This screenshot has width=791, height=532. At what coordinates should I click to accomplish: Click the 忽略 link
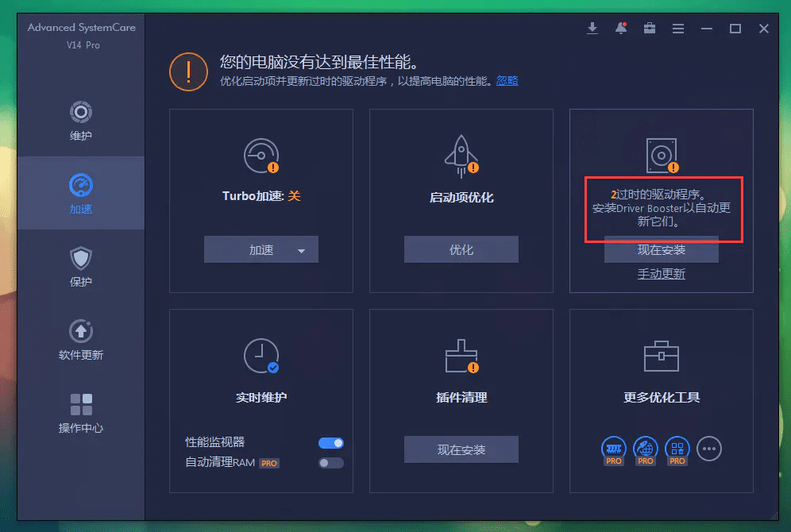click(507, 81)
